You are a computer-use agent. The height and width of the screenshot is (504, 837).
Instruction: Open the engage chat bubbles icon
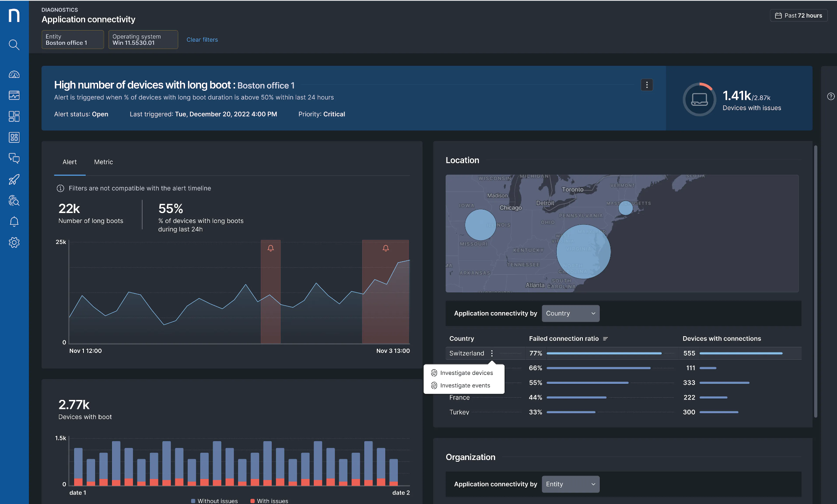click(14, 158)
